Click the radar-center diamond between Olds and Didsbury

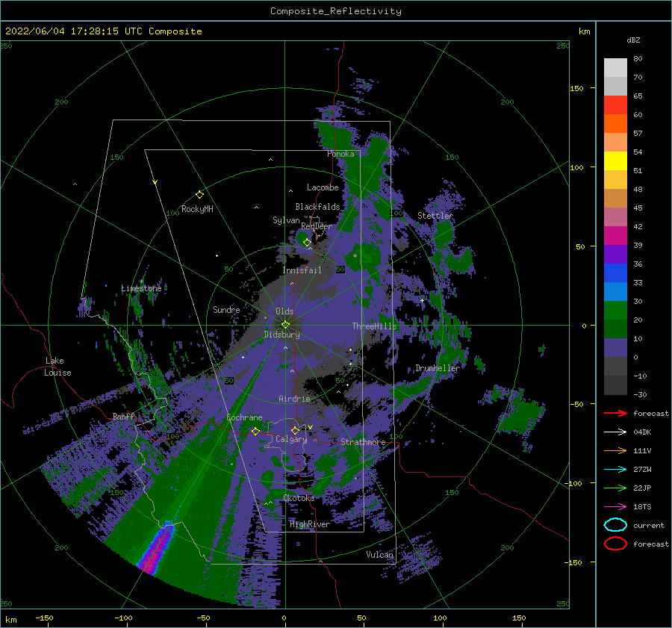[x=285, y=325]
